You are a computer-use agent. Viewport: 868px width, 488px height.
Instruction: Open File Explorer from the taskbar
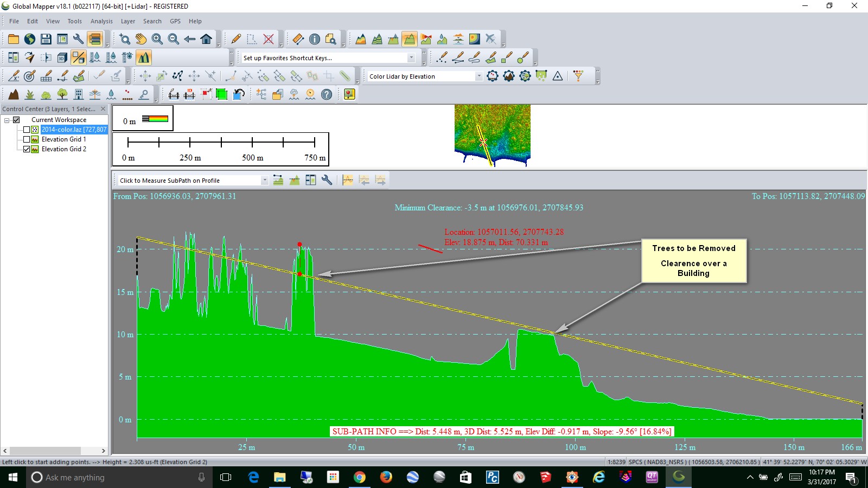tap(279, 477)
